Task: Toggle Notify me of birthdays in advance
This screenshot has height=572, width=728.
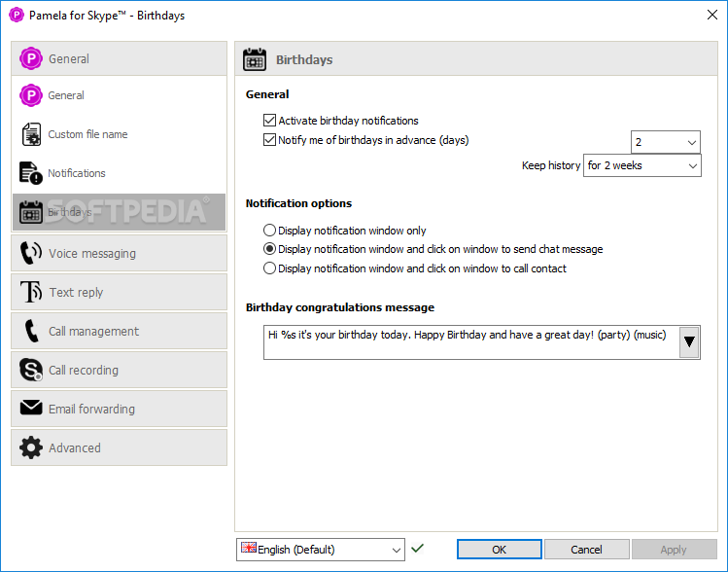Action: click(x=269, y=140)
